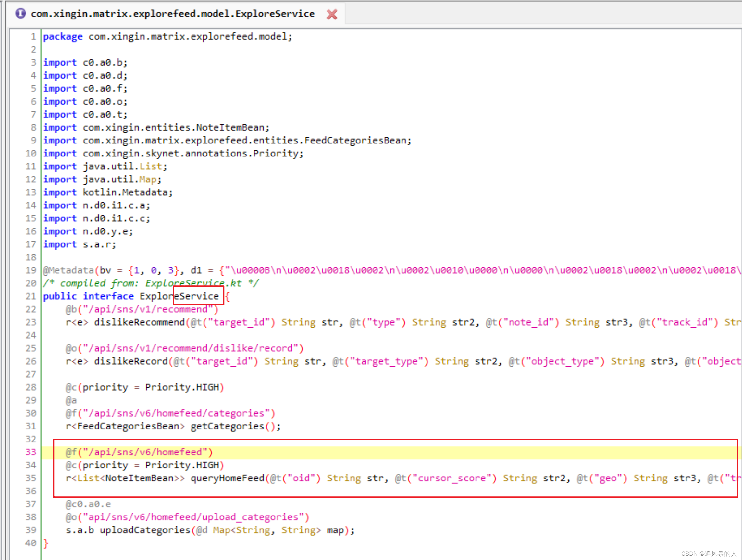Click the @a annotation on line 29
The height and width of the screenshot is (560, 742).
coord(71,400)
